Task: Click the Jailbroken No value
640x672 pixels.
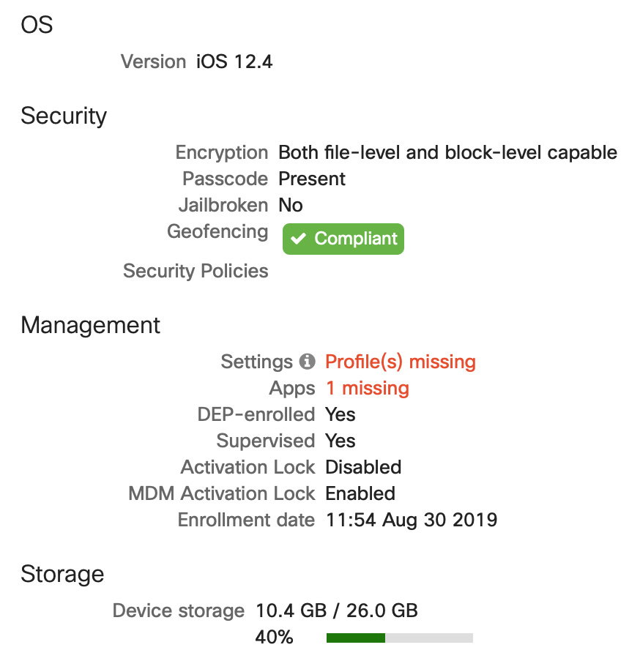Action: (291, 205)
